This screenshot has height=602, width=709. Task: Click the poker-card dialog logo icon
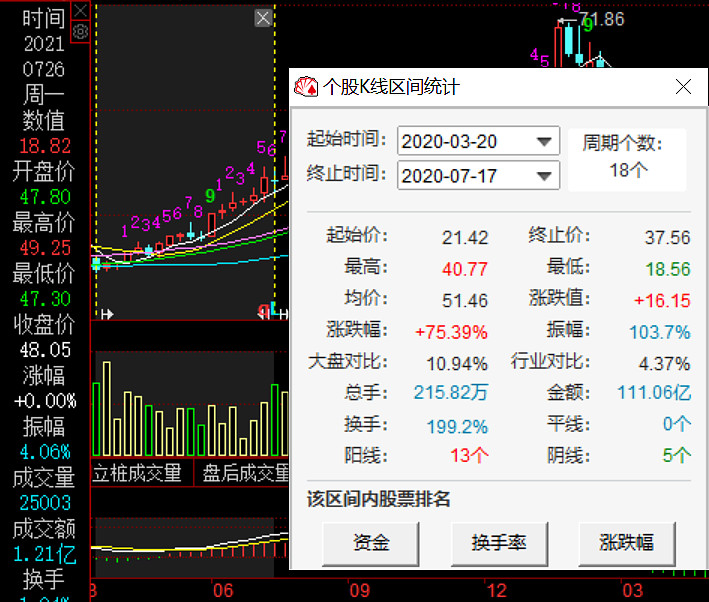pos(306,86)
